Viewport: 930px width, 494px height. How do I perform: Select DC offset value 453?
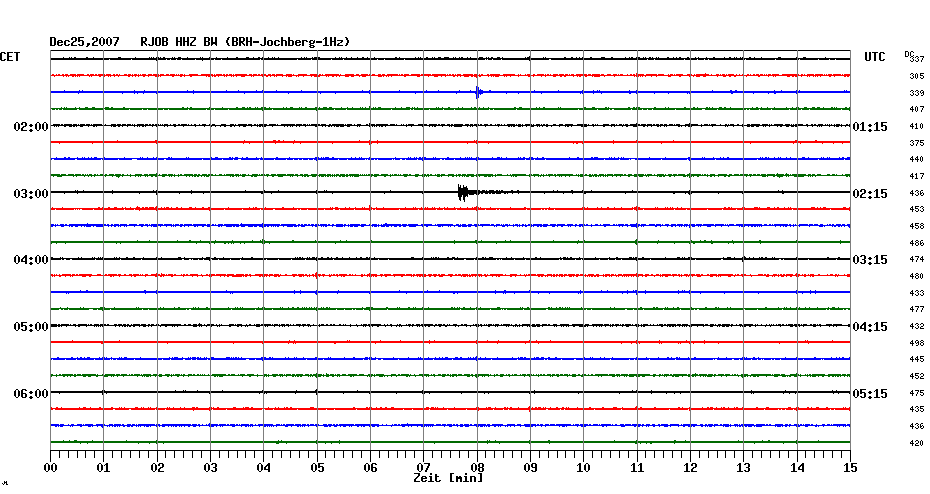click(x=917, y=209)
